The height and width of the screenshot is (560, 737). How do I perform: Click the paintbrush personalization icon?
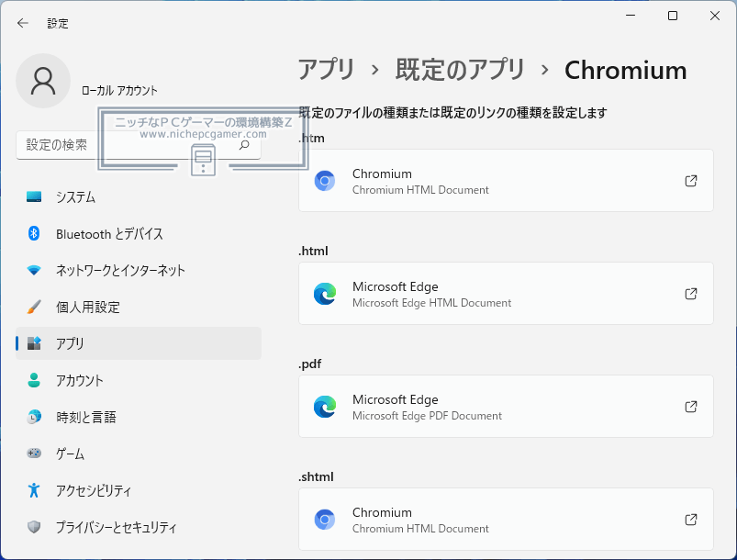tap(34, 307)
